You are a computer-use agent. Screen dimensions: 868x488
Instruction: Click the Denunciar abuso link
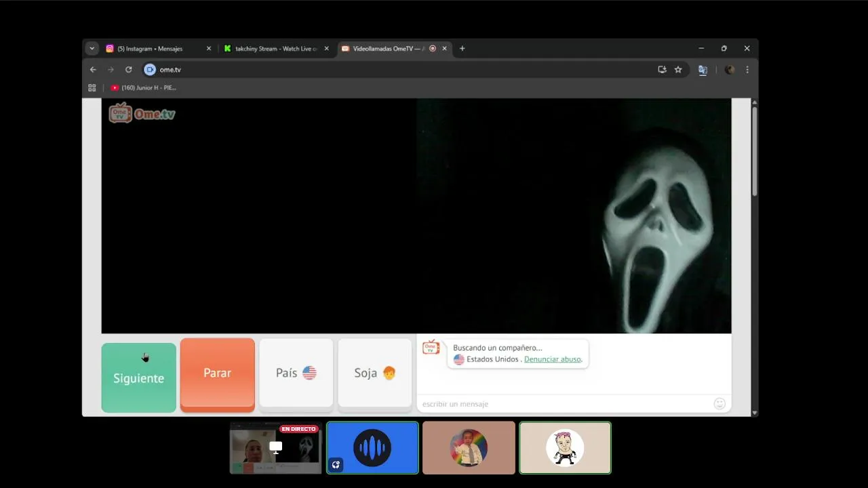[x=553, y=359]
